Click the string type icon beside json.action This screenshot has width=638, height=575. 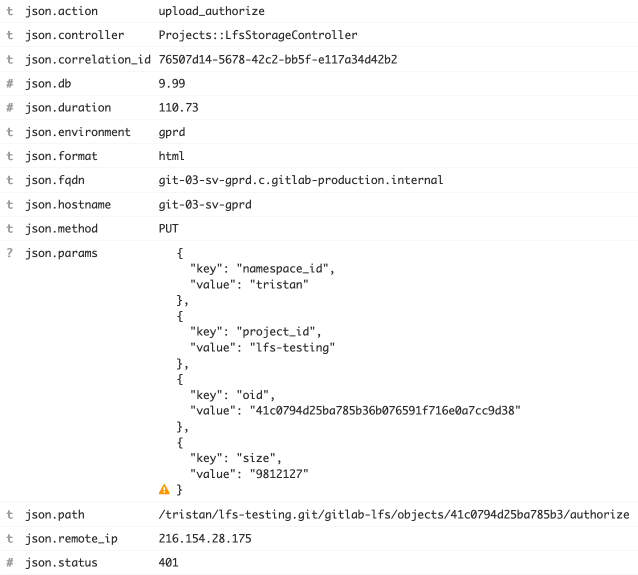click(10, 11)
